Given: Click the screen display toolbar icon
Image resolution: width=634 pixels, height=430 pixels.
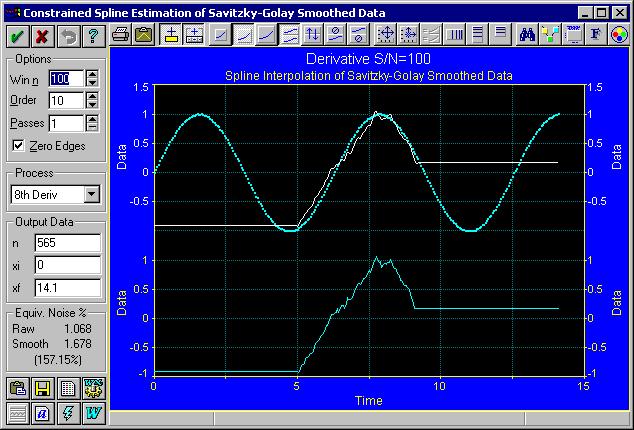Looking at the screenshot, I should [x=573, y=35].
